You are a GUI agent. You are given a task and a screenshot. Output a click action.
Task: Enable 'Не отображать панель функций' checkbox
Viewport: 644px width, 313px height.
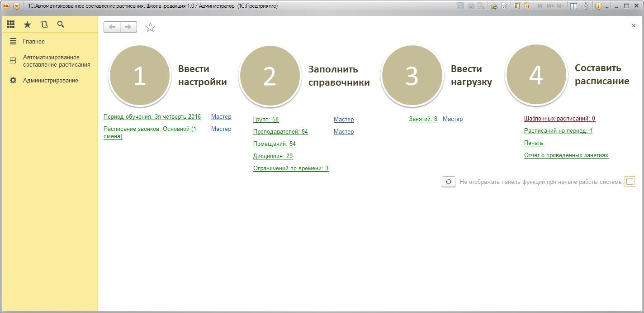(630, 182)
